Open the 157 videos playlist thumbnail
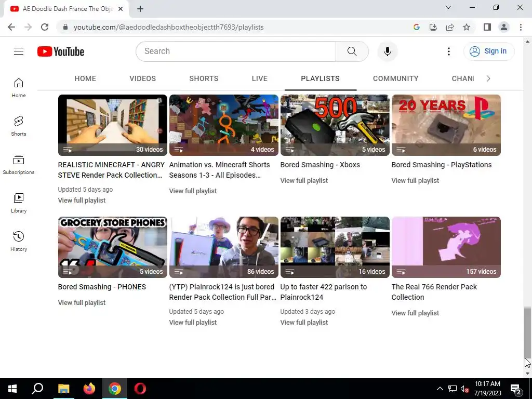Image resolution: width=532 pixels, height=399 pixels. click(x=446, y=247)
